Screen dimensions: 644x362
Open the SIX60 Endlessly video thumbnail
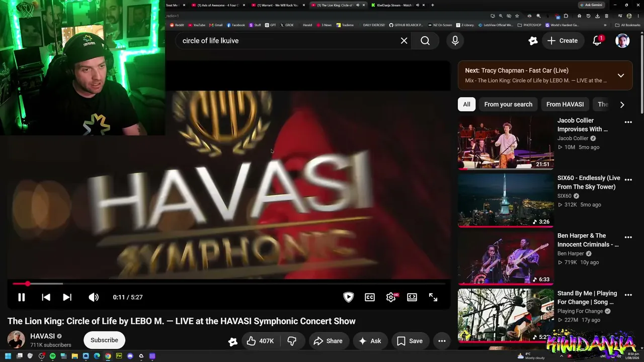click(506, 201)
